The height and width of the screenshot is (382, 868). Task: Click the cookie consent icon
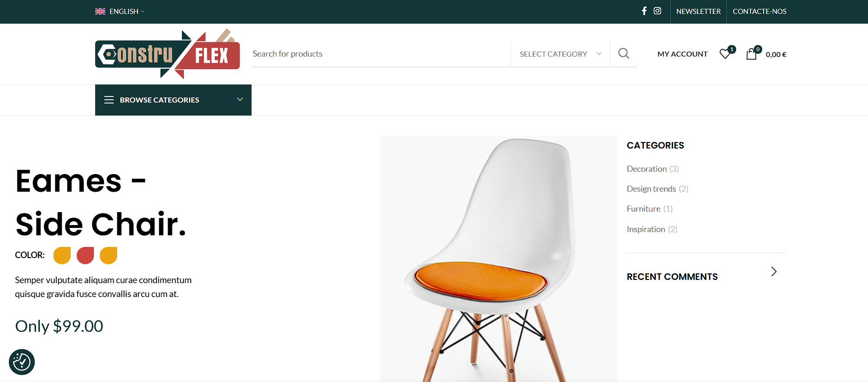pos(22,362)
